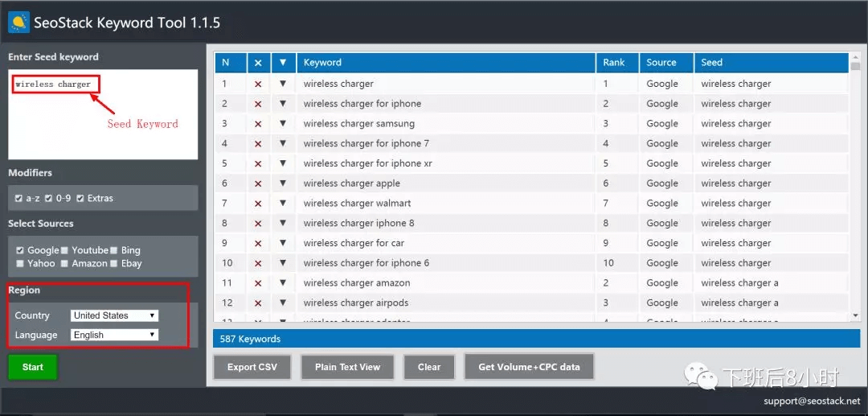
Task: Click the triangle filter column header
Action: [x=283, y=63]
